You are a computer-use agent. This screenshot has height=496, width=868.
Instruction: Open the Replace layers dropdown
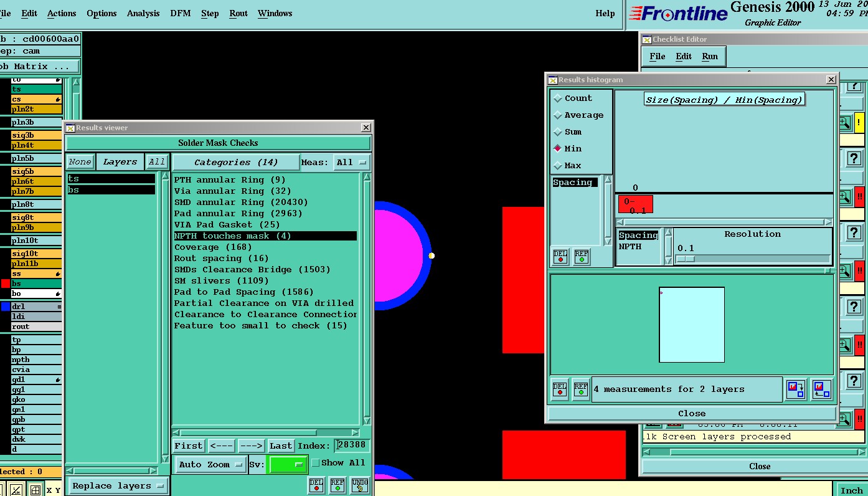(x=118, y=486)
